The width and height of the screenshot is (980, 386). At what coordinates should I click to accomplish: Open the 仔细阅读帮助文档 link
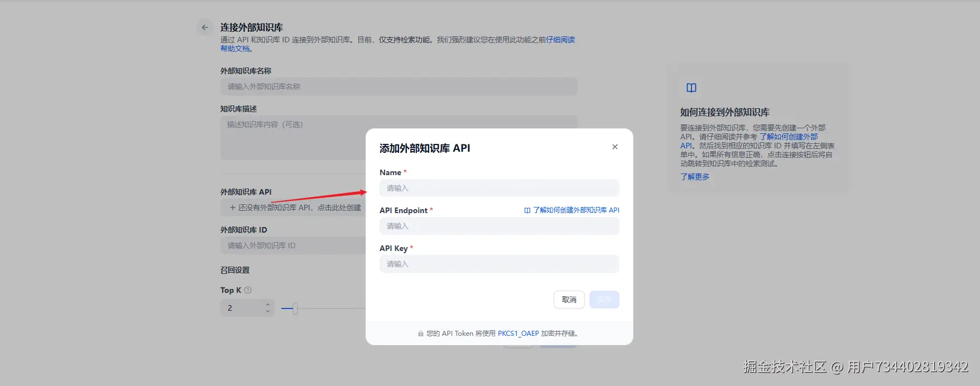560,40
